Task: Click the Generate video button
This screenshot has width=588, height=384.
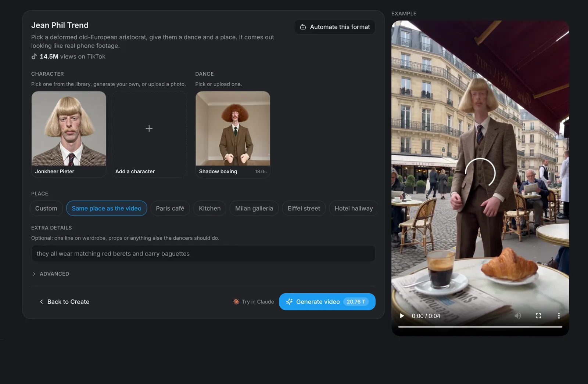Action: tap(327, 301)
